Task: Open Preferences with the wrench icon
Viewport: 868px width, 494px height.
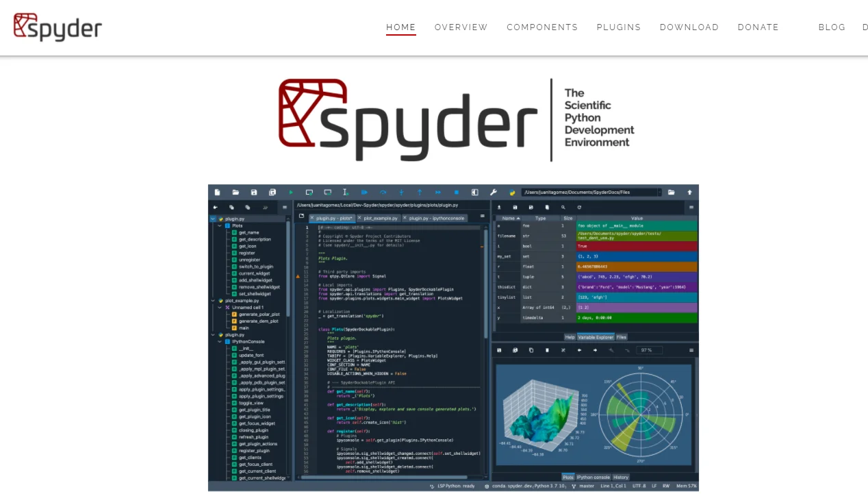Action: pos(494,193)
